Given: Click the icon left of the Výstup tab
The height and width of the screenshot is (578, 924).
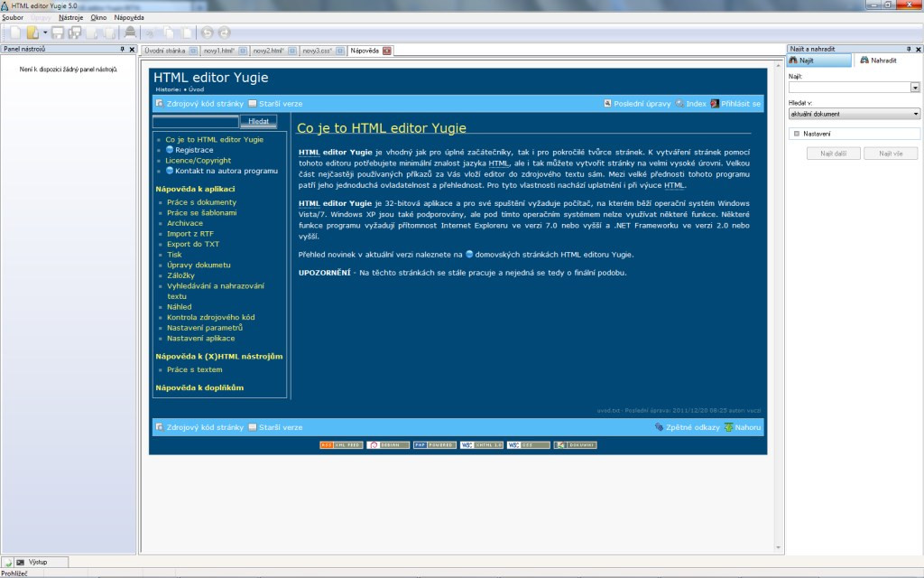Looking at the screenshot, I should pos(7,563).
